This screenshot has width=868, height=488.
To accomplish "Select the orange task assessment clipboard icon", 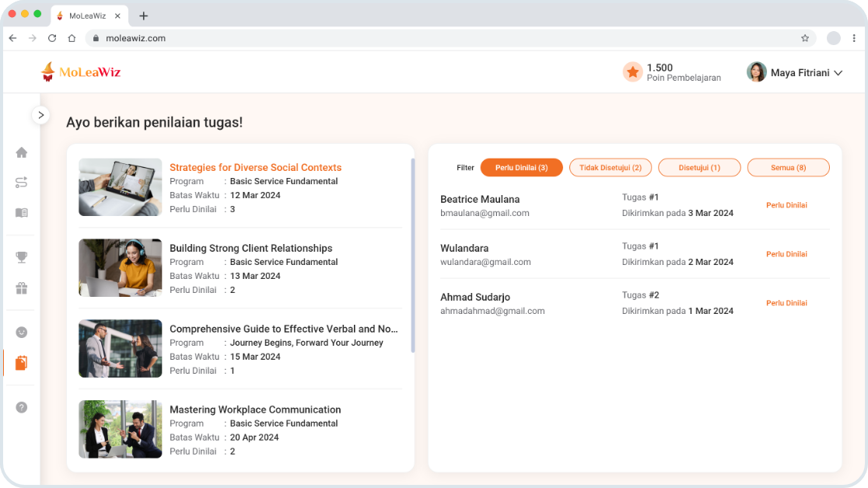I will [x=22, y=363].
